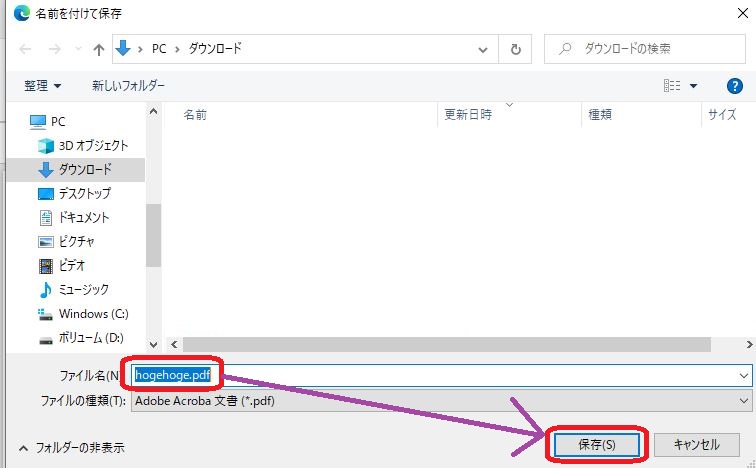Select デスクトップ in navigation pane

(84, 193)
